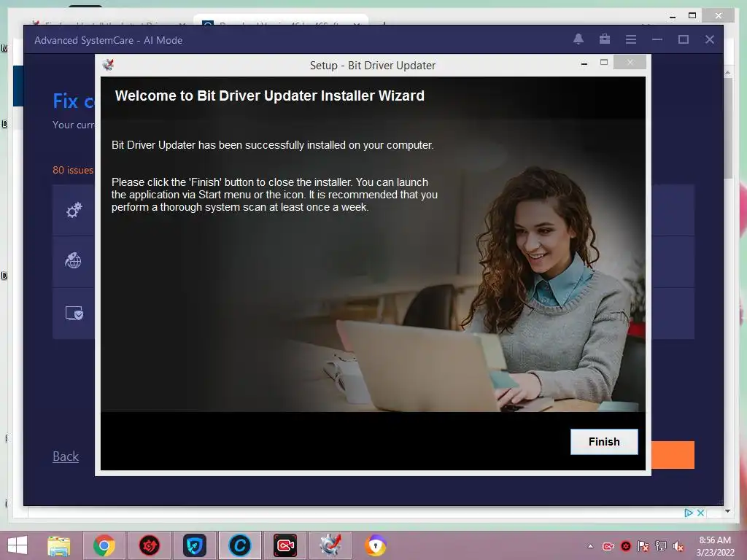Open muted volume tray icon
The image size is (747, 560).
678,546
